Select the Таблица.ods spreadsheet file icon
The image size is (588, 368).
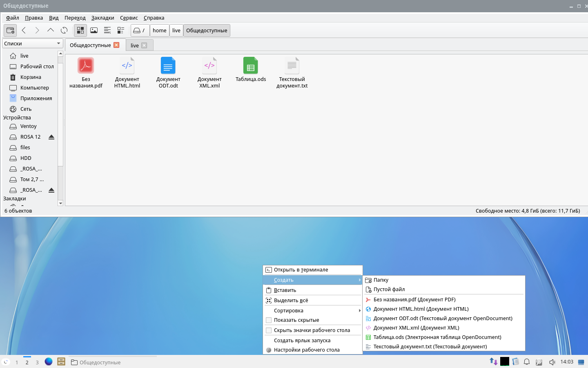tap(251, 65)
